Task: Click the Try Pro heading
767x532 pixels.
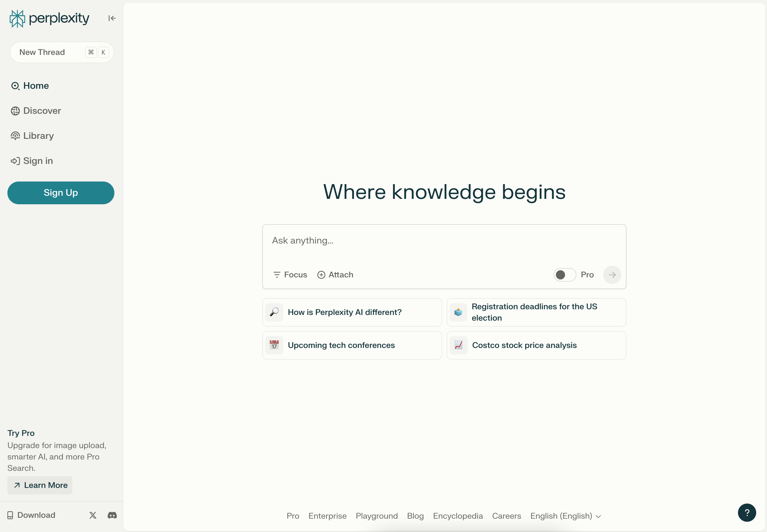Action: tap(21, 433)
